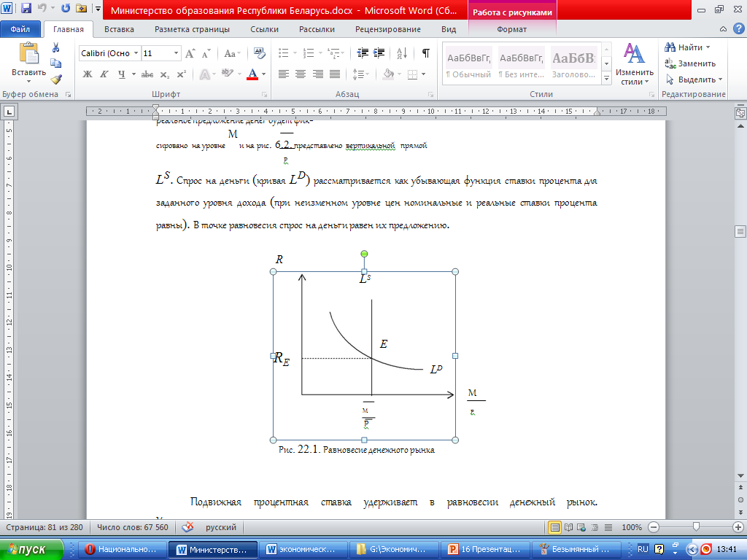Click the Opera Национально taskbar item
This screenshot has height=560, width=747.
(x=122, y=549)
